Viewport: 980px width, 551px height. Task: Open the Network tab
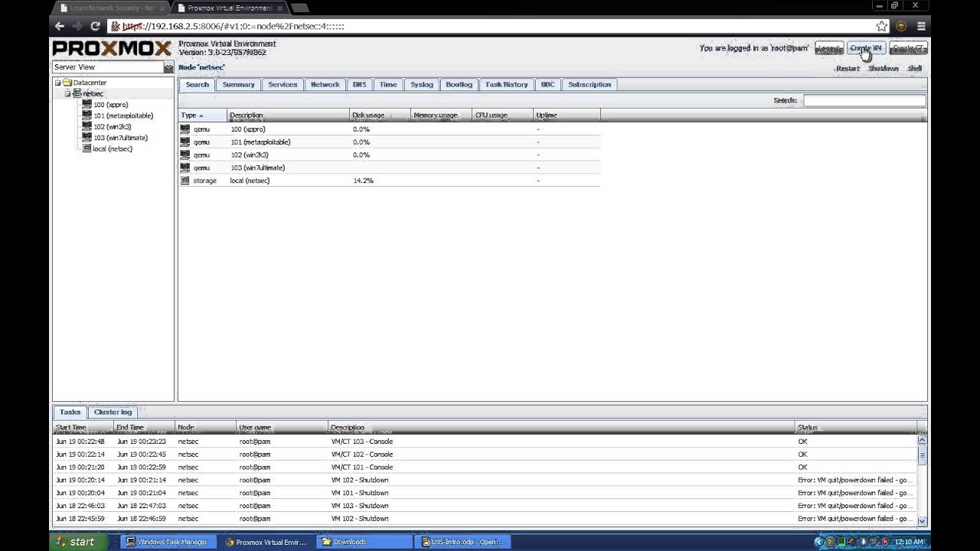pos(325,85)
